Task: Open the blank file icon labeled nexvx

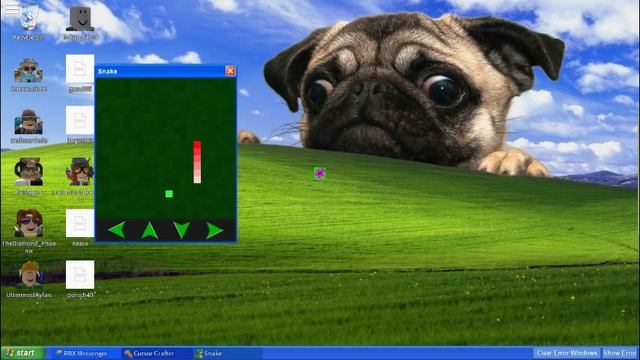Action: (x=80, y=223)
